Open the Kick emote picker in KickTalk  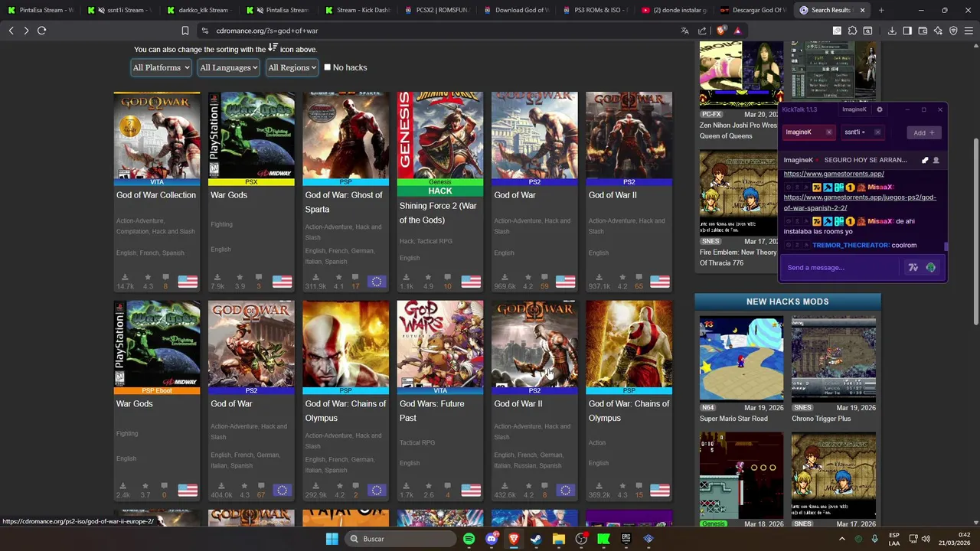(930, 267)
